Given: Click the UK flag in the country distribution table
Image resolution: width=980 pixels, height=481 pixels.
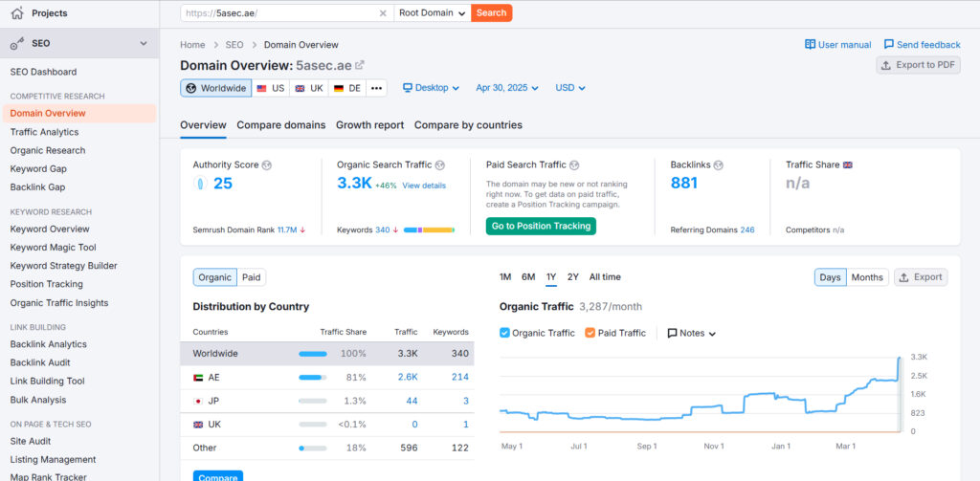Looking at the screenshot, I should coord(198,425).
